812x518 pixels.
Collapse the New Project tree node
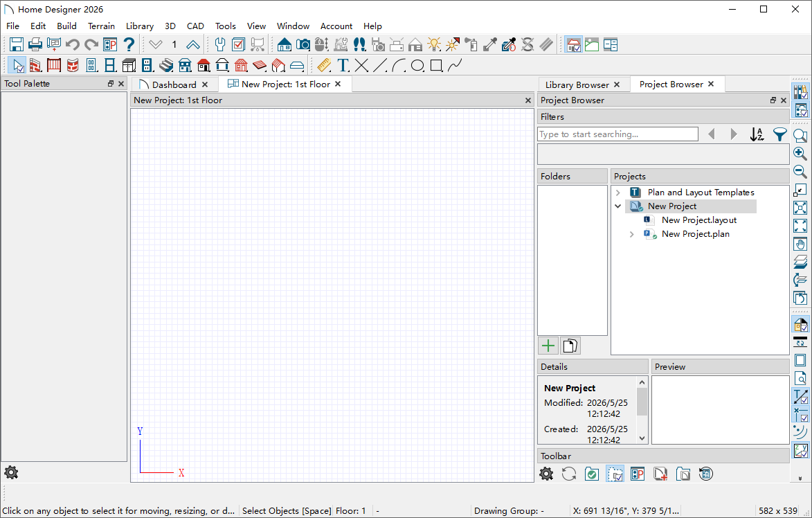[x=617, y=206]
